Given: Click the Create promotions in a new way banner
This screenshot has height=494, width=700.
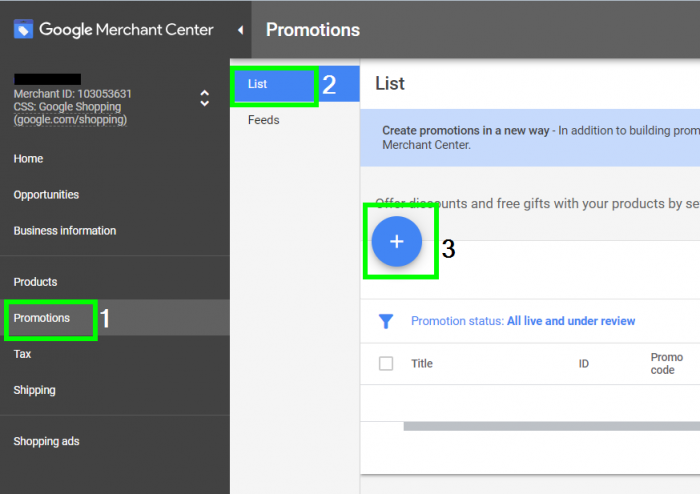Looking at the screenshot, I should (x=530, y=137).
